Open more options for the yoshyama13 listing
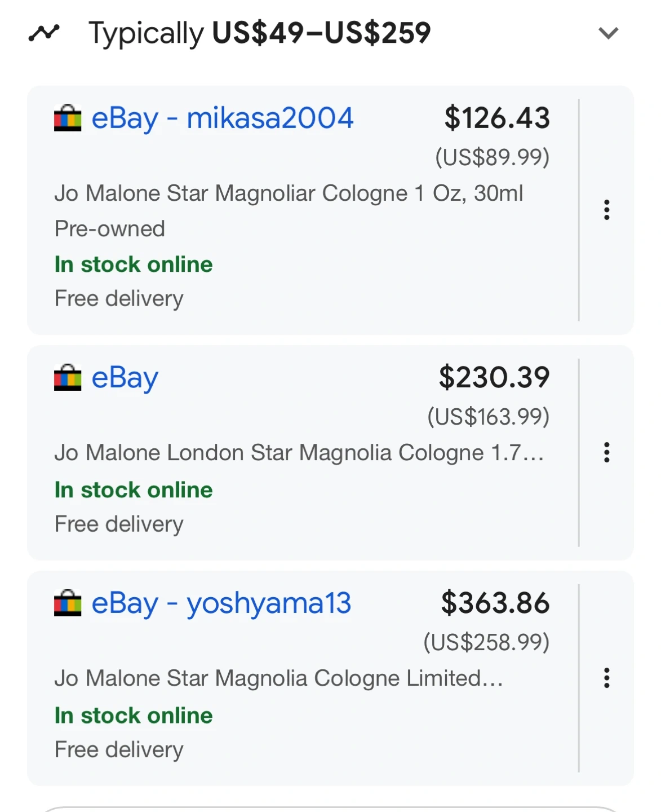 coord(606,678)
